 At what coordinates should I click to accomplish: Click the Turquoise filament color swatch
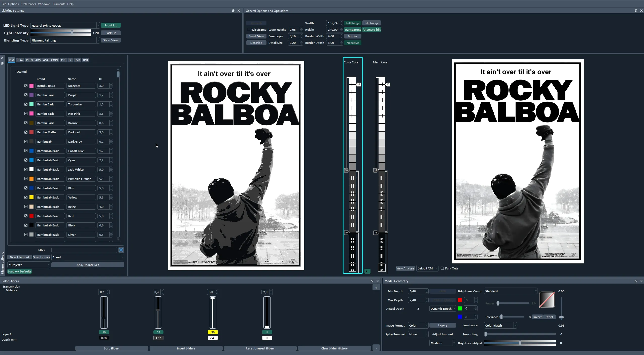[x=31, y=104]
